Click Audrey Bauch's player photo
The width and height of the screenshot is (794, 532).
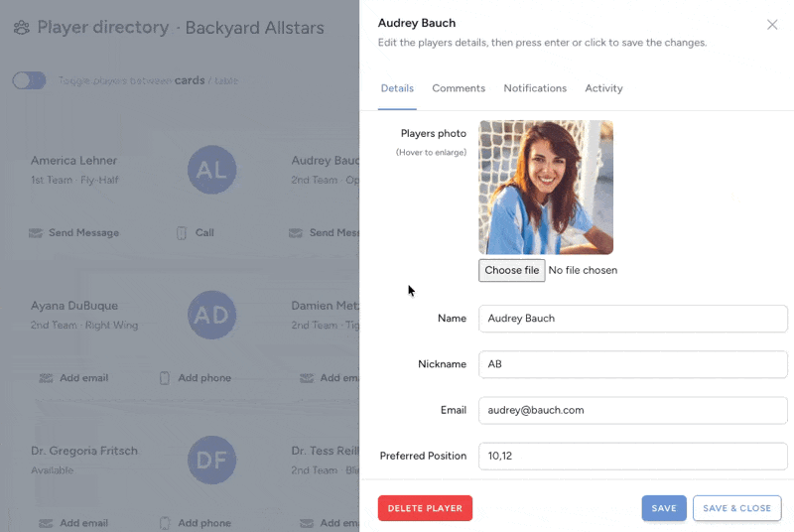coord(546,188)
